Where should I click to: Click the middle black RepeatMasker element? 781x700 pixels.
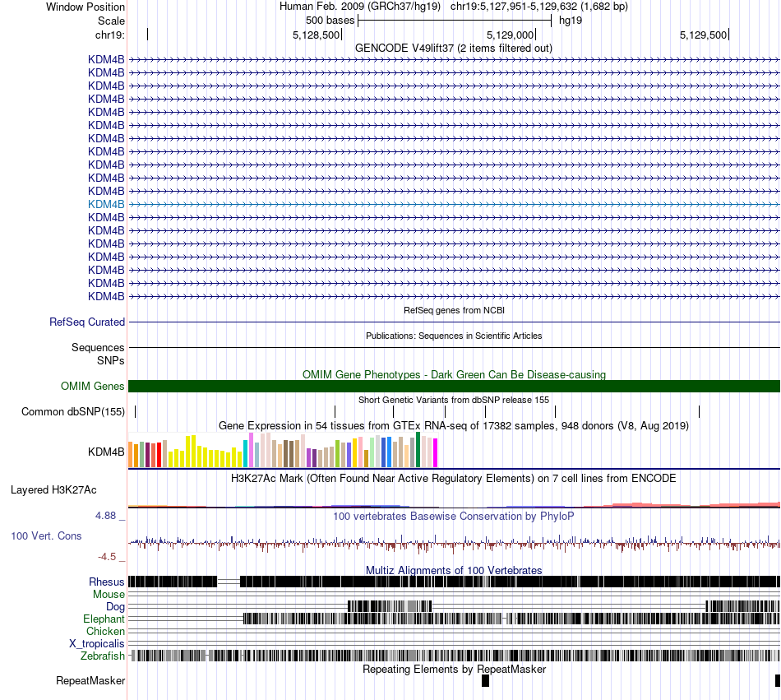click(x=485, y=680)
